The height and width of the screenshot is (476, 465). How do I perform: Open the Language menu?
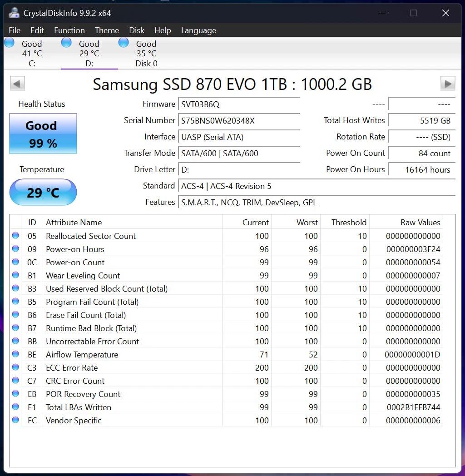coord(198,30)
